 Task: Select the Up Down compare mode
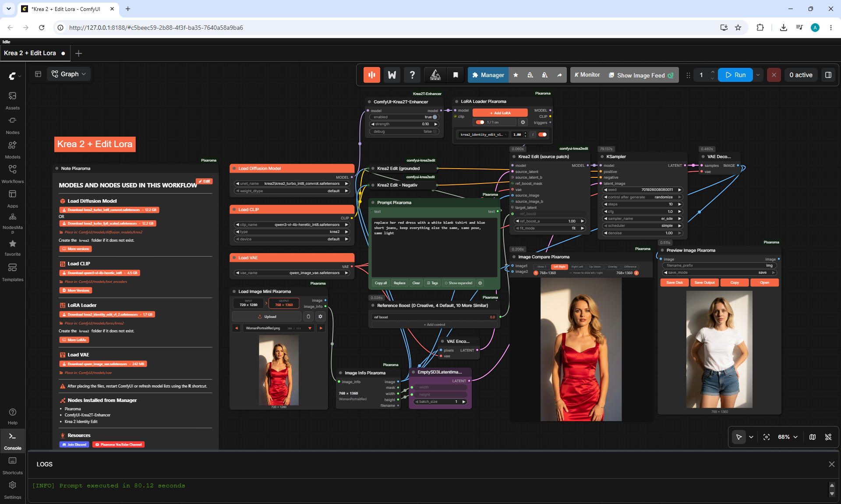tap(595, 267)
